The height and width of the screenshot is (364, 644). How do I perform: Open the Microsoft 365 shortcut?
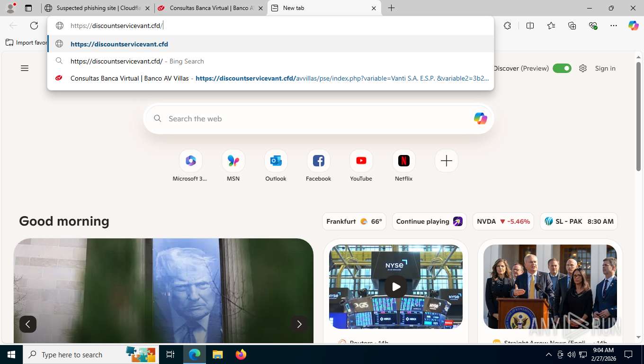point(190,166)
